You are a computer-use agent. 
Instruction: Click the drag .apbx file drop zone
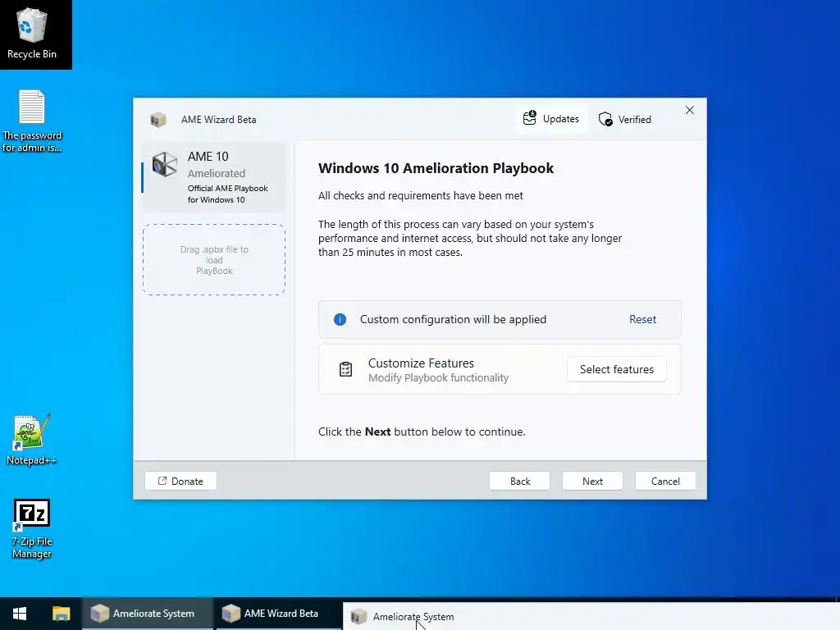(214, 260)
